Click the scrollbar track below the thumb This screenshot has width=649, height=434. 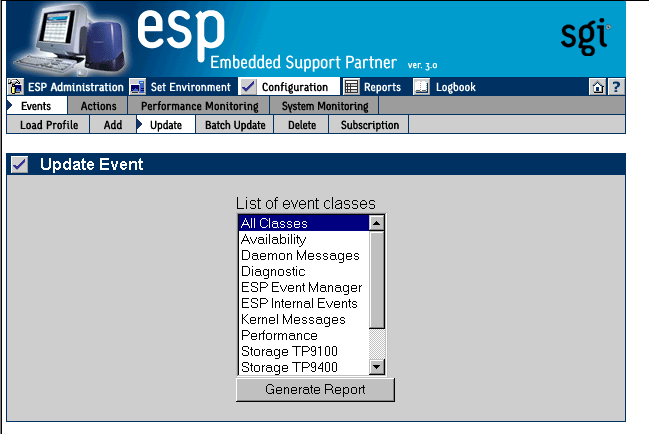coord(377,344)
